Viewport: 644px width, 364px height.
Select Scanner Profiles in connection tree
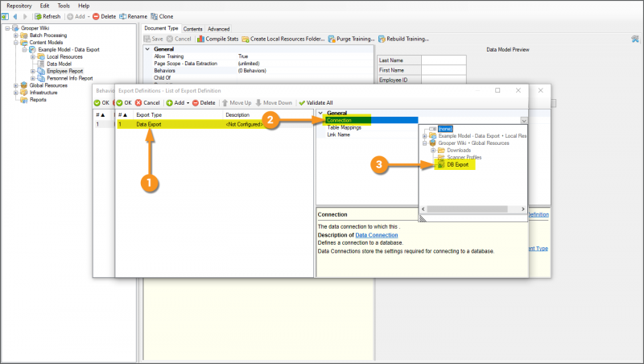[x=464, y=157]
